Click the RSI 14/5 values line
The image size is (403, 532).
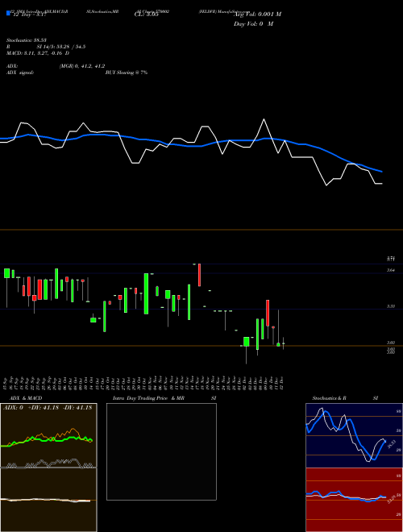pyautogui.click(x=46, y=47)
